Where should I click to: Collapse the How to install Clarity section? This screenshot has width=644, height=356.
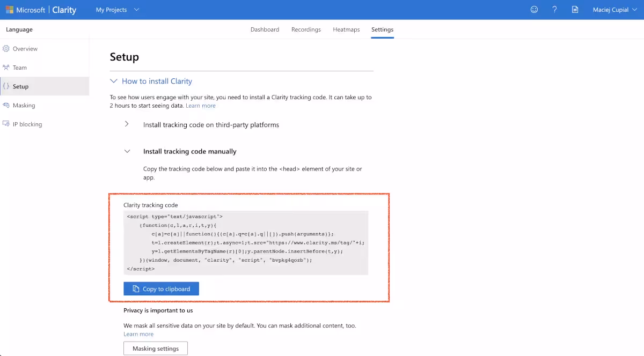(114, 81)
